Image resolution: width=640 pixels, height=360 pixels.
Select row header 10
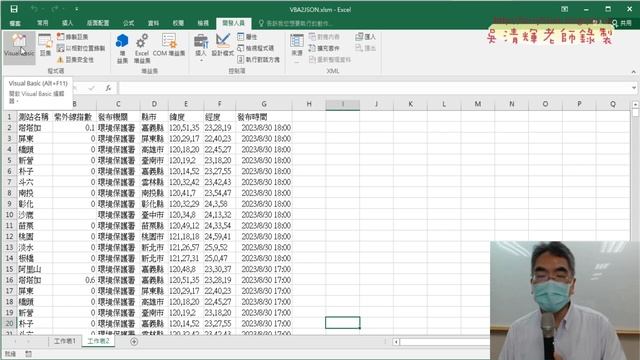coord(9,215)
